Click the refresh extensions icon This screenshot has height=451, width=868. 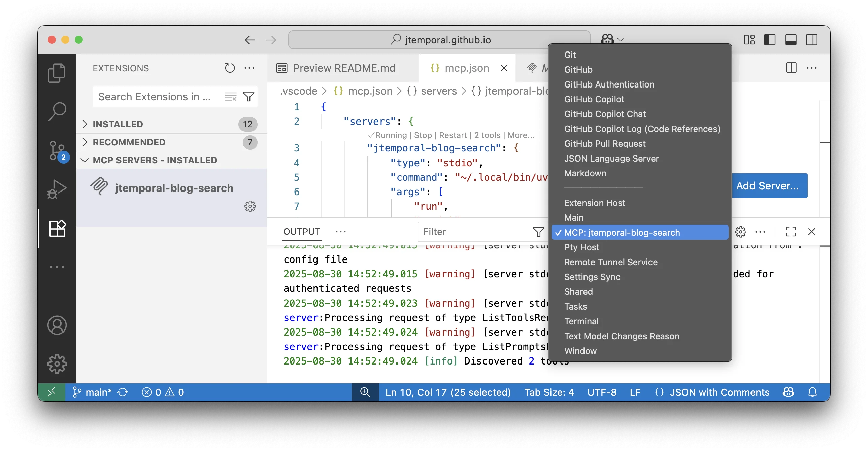(x=230, y=68)
